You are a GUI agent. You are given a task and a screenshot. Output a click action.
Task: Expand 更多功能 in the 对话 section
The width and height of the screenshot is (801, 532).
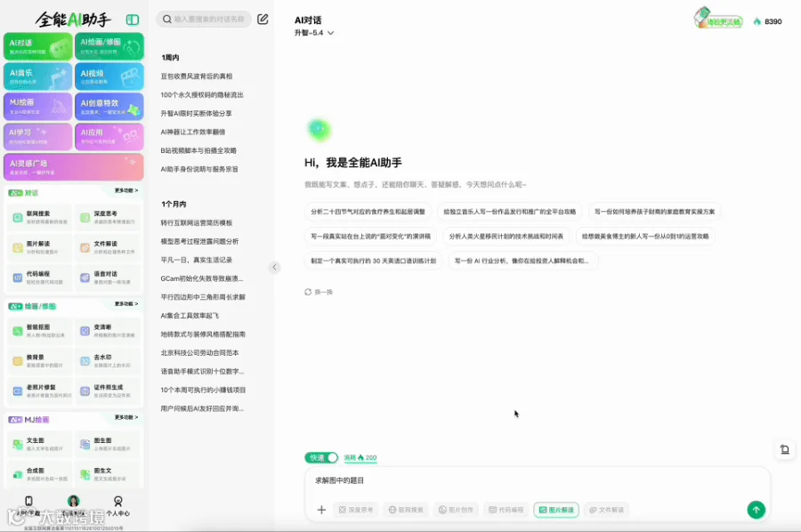[126, 190]
